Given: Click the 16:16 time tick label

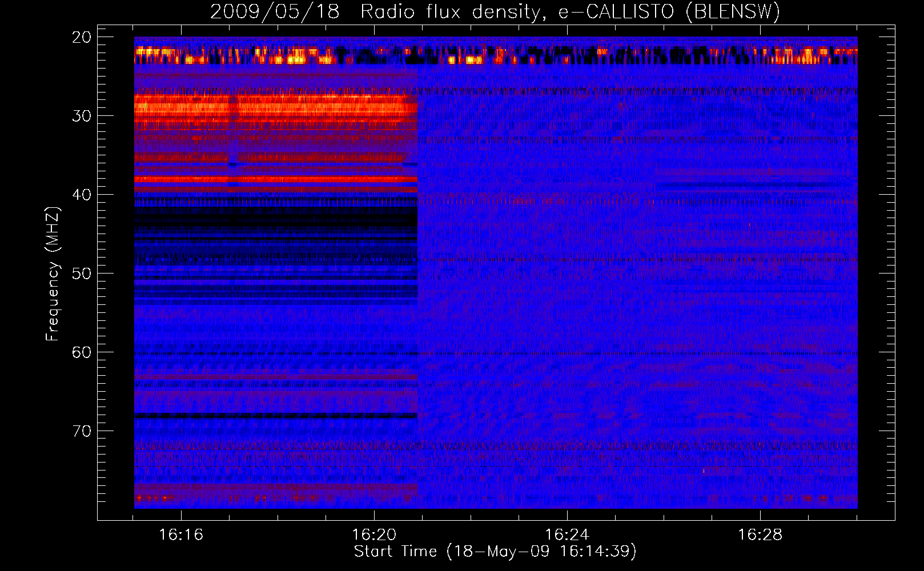Looking at the screenshot, I should pos(181,535).
